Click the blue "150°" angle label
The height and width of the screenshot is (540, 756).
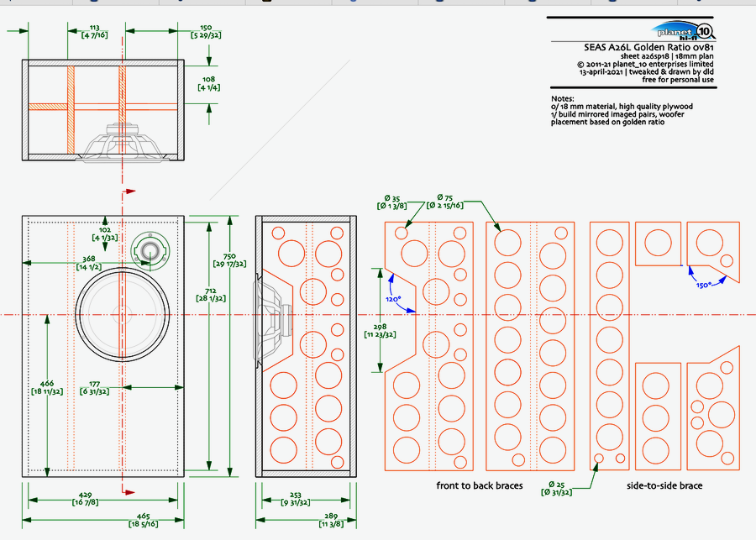pos(703,285)
